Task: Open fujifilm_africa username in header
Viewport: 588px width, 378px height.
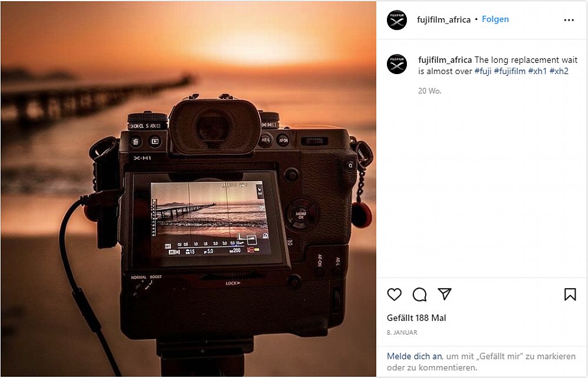Action: tap(443, 19)
